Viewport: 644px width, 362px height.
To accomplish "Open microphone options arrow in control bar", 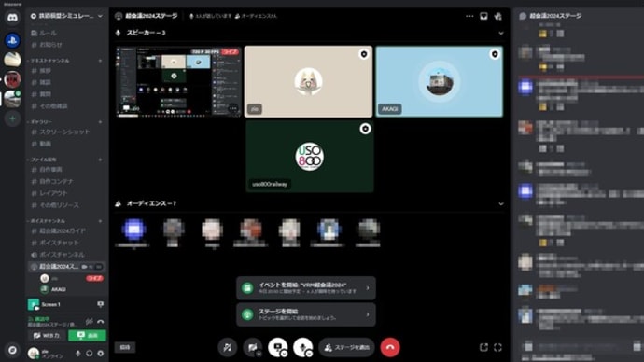I will tap(309, 354).
